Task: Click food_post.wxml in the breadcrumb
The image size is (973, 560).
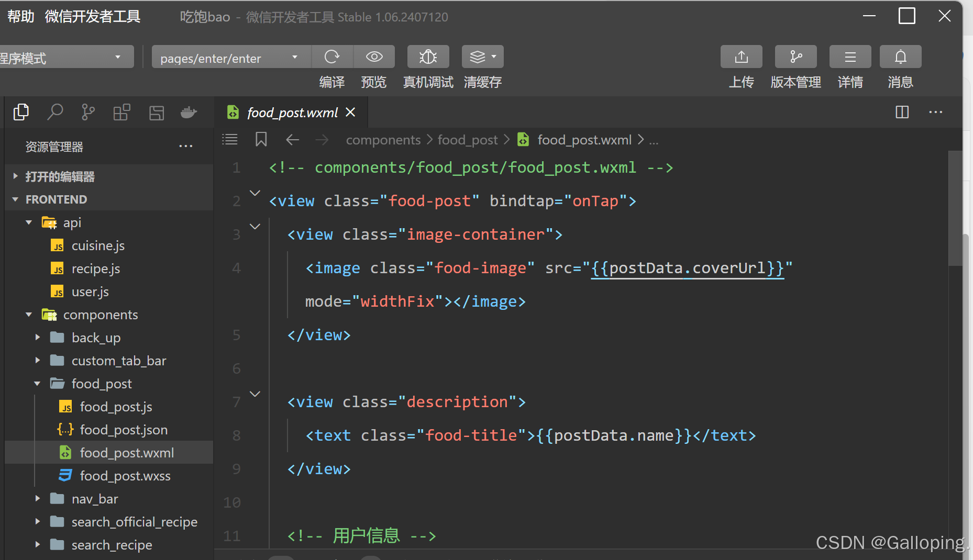Action: click(584, 140)
